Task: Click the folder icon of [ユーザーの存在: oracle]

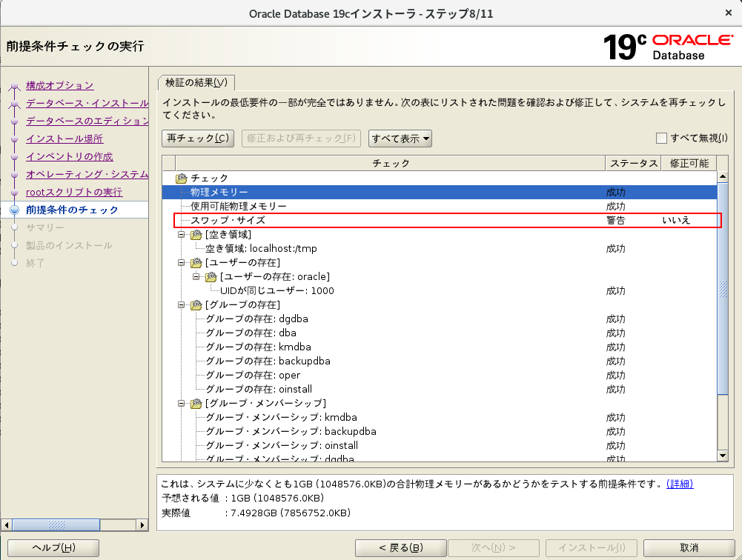Action: pos(211,277)
